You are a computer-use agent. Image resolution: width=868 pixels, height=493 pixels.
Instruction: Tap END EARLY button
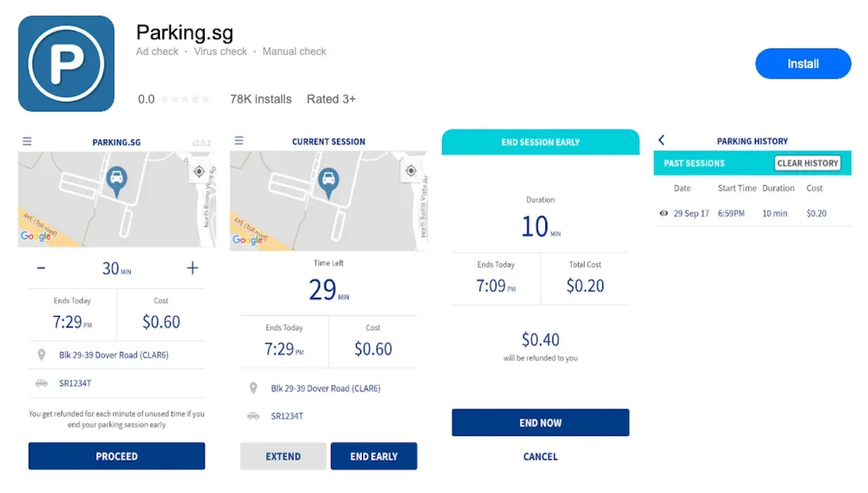click(374, 456)
